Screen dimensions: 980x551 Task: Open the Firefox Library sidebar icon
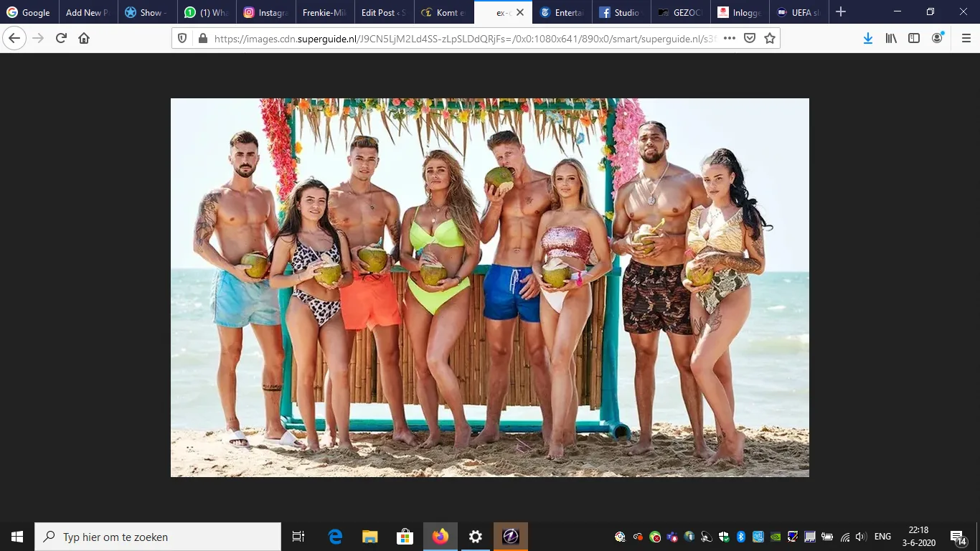[891, 37]
